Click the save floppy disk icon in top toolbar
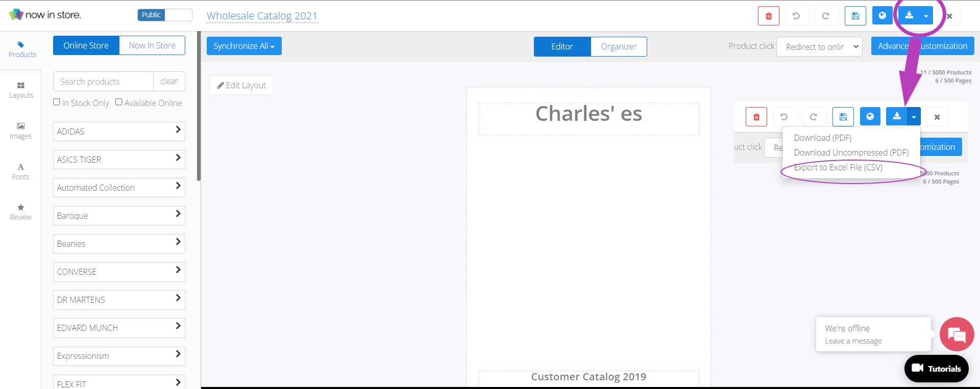980x389 pixels. coord(855,16)
